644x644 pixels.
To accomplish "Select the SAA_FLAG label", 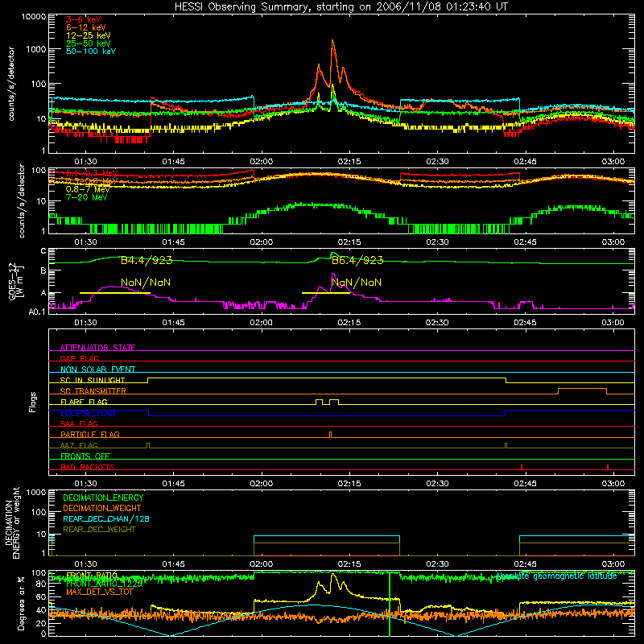I will (x=79, y=423).
